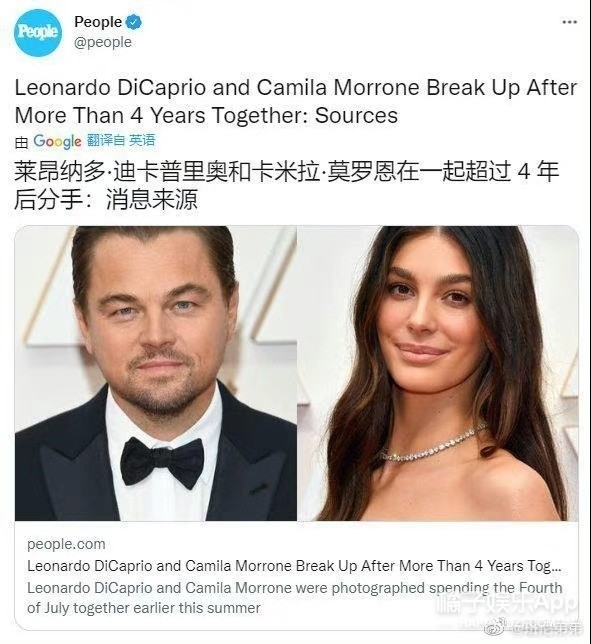Click the black bow tie in photo
591x644 pixels.
coord(162,461)
